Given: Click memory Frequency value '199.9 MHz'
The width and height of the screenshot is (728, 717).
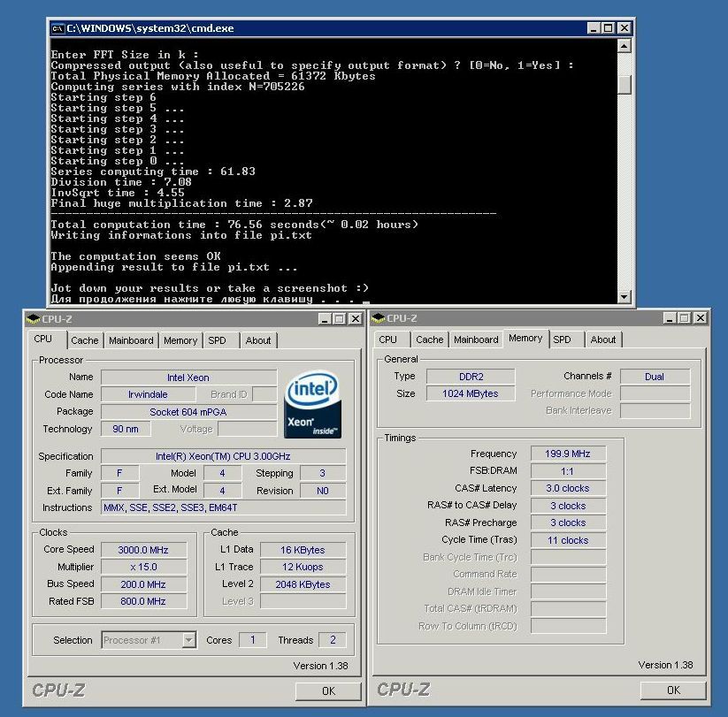Looking at the screenshot, I should (568, 454).
